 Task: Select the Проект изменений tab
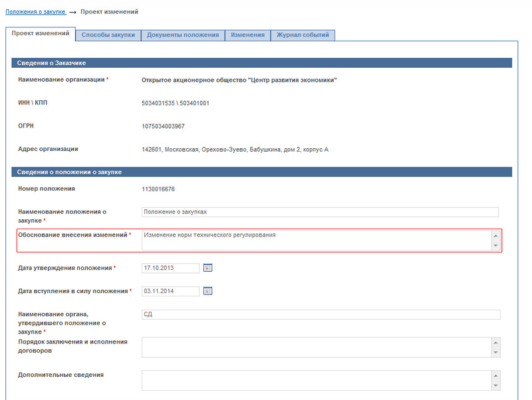tap(41, 34)
